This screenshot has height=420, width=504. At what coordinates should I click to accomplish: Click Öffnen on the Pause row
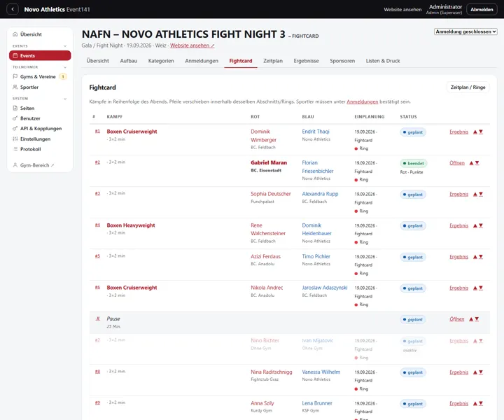click(456, 318)
